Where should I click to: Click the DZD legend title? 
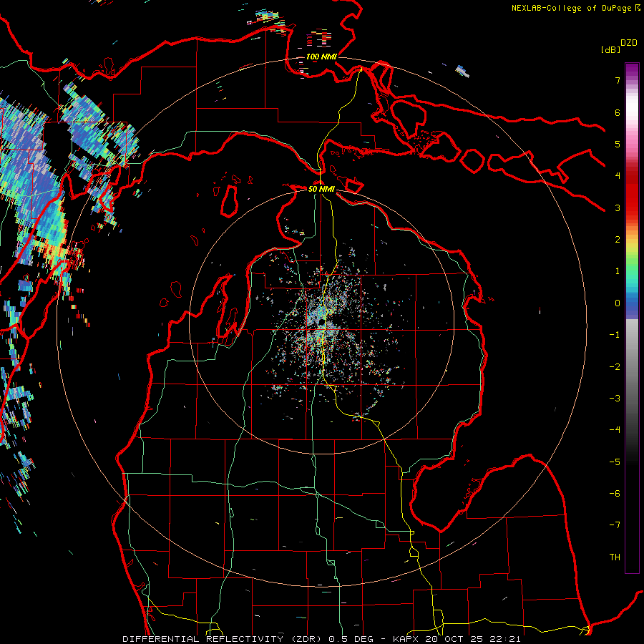[629, 43]
